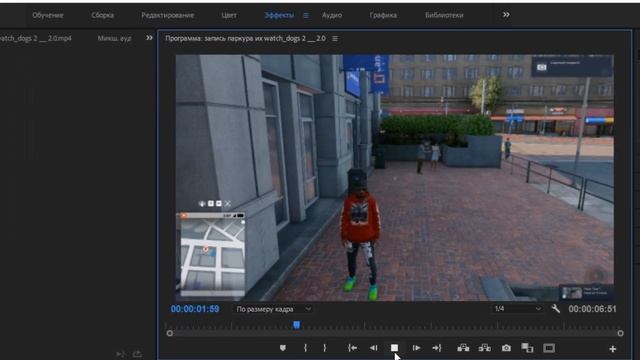
Task: Open the wrench settings menu
Action: pyautogui.click(x=556, y=309)
